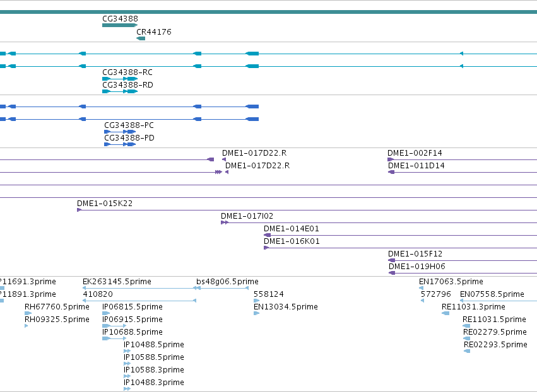
Task: Select the 572796 feature label
Action: (436, 294)
